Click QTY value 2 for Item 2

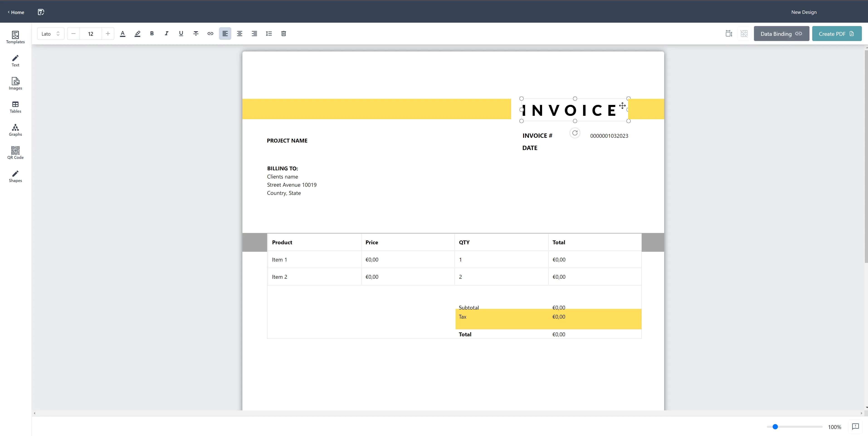click(x=460, y=277)
